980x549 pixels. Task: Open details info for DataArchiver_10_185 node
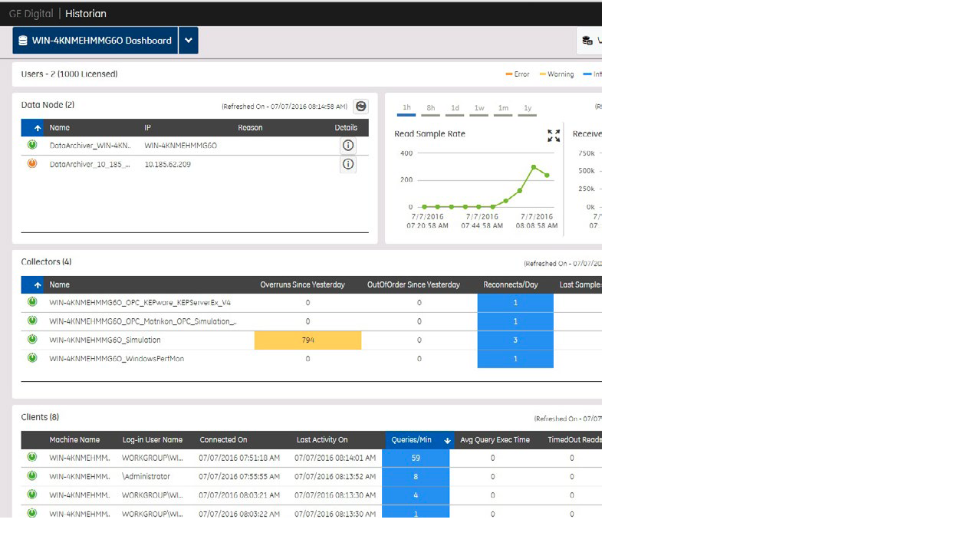pos(347,164)
